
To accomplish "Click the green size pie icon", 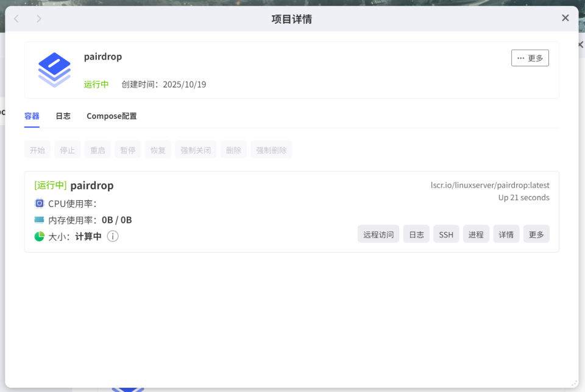I will 39,236.
